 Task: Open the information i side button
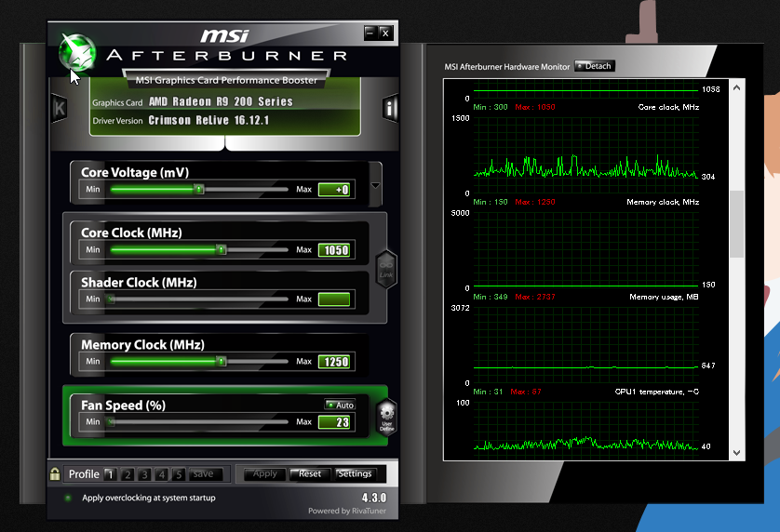tap(391, 108)
